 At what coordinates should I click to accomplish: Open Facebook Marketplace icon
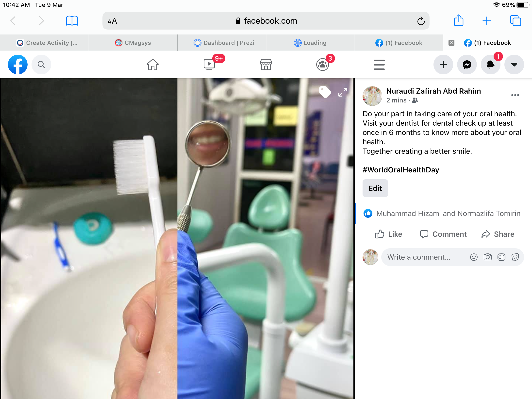tap(266, 65)
